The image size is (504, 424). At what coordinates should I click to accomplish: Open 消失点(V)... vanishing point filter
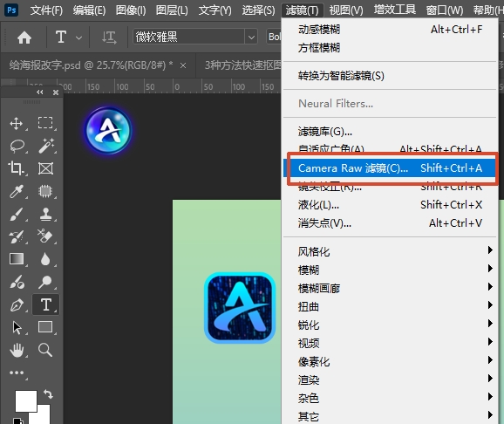[x=391, y=223]
